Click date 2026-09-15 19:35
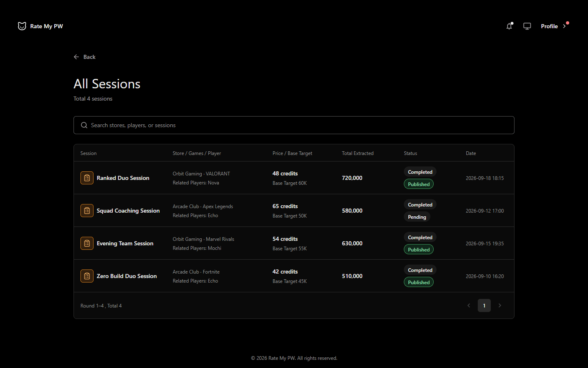The height and width of the screenshot is (368, 588). pyautogui.click(x=485, y=243)
